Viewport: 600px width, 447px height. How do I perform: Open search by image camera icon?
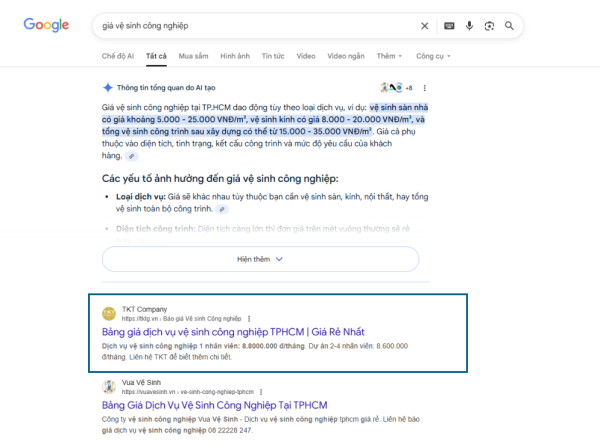coord(489,26)
